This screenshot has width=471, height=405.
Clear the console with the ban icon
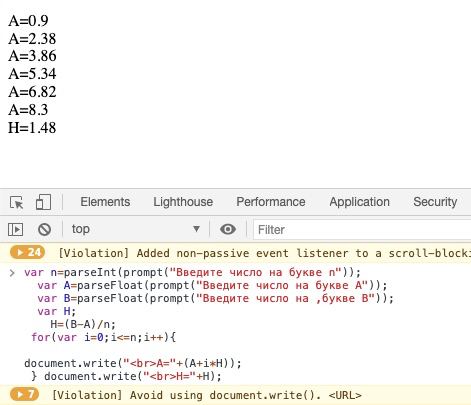44,229
